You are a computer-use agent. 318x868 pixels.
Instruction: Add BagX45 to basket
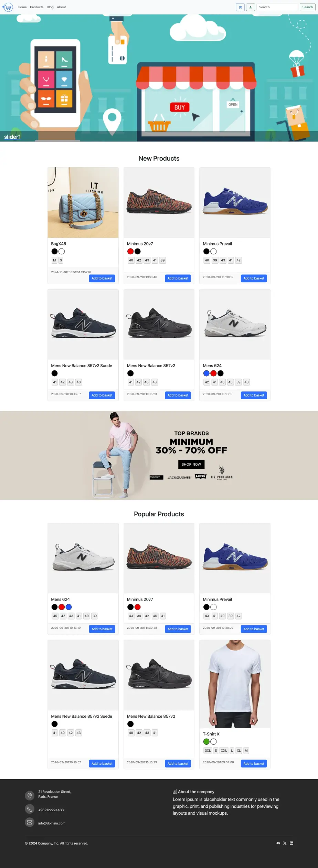pos(102,278)
